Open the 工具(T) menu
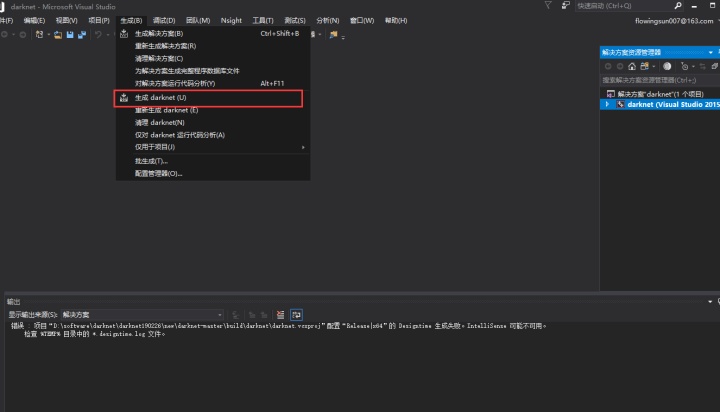The image size is (720, 412). pyautogui.click(x=263, y=20)
